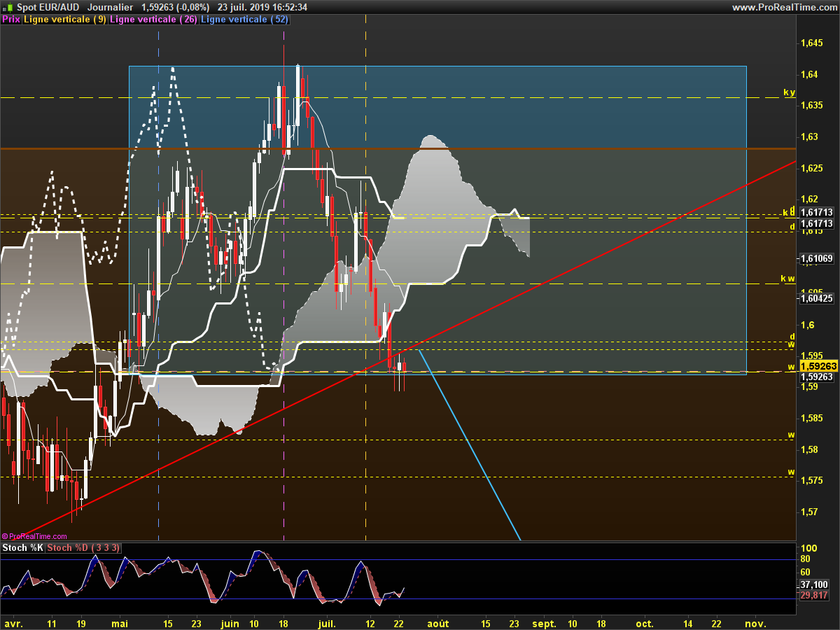
Task: Select the Stoch %K panel label
Action: pyautogui.click(x=23, y=547)
